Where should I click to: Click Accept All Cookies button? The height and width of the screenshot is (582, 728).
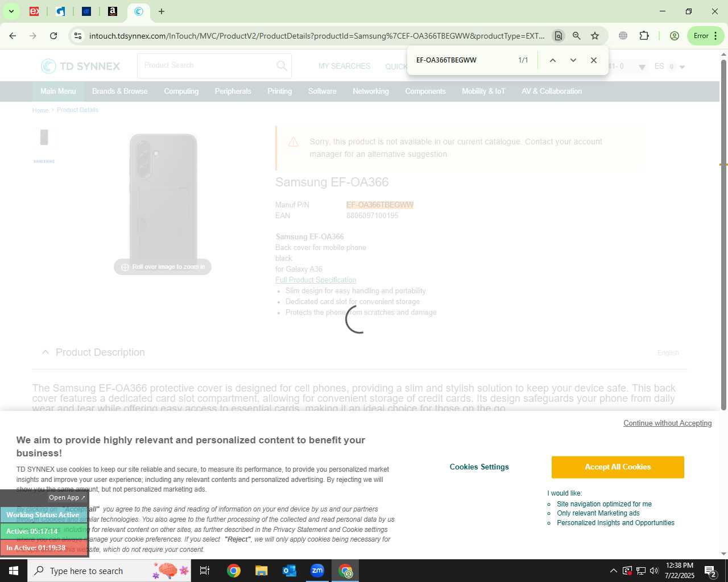coord(618,467)
